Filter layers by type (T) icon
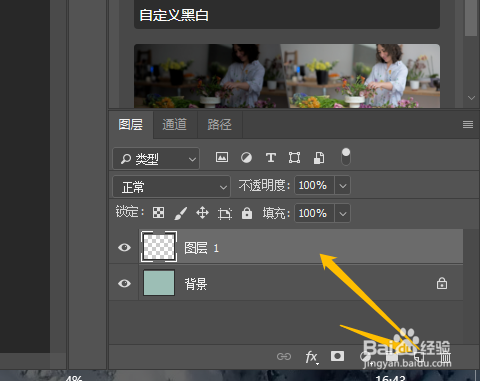The image size is (480, 381). click(271, 157)
